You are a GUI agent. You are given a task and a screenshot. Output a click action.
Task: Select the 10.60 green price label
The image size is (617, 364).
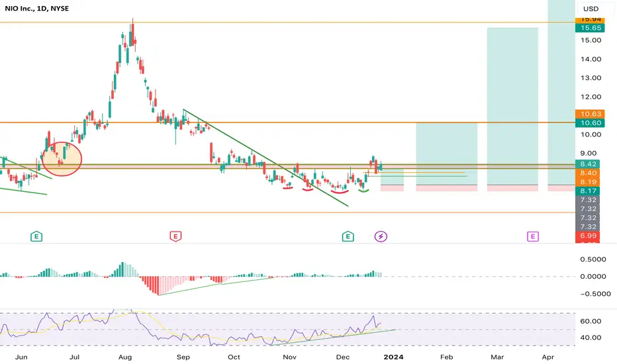590,123
